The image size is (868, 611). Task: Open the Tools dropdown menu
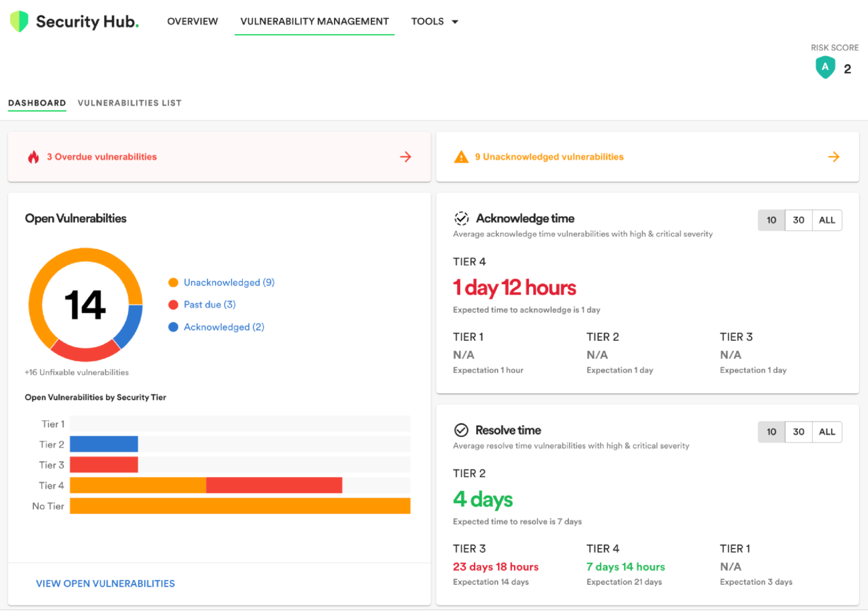point(435,21)
